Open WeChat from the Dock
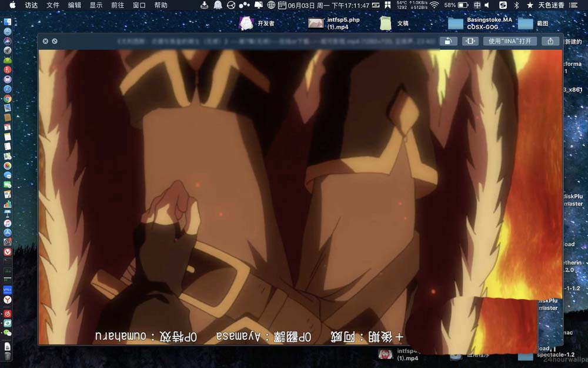This screenshot has height=368, width=588. [8, 333]
